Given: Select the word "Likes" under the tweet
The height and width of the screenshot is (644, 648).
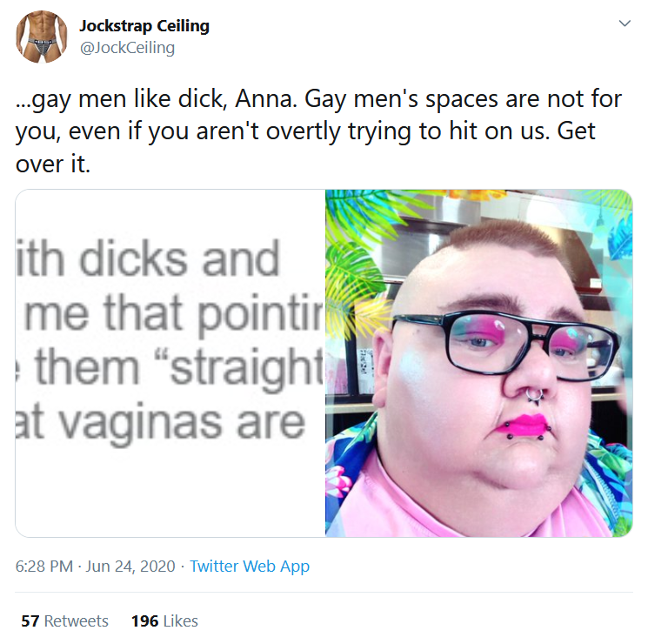Looking at the screenshot, I should (181, 621).
